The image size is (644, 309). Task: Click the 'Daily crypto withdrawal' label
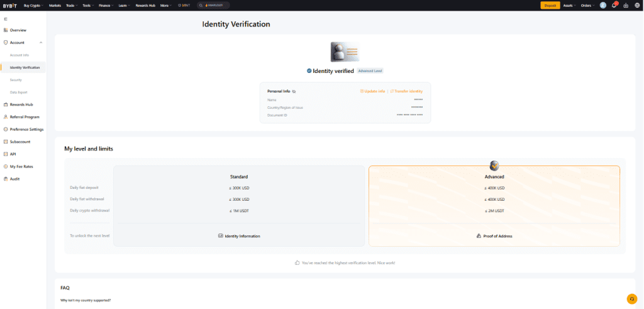89,210
